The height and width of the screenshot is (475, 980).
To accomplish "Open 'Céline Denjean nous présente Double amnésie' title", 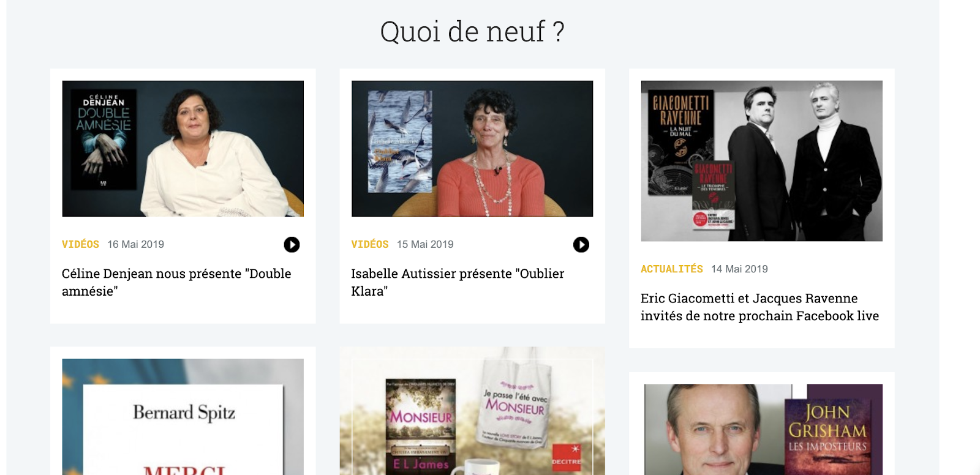I will [176, 282].
